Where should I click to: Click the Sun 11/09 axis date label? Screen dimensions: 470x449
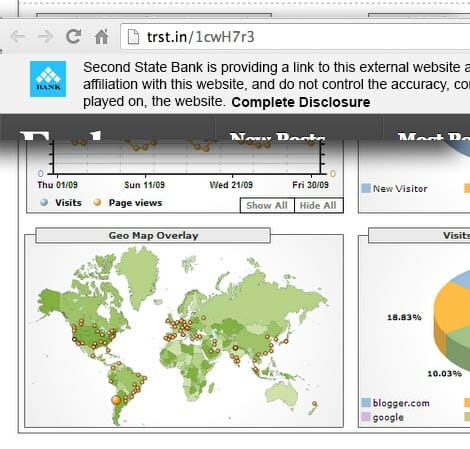(x=144, y=185)
